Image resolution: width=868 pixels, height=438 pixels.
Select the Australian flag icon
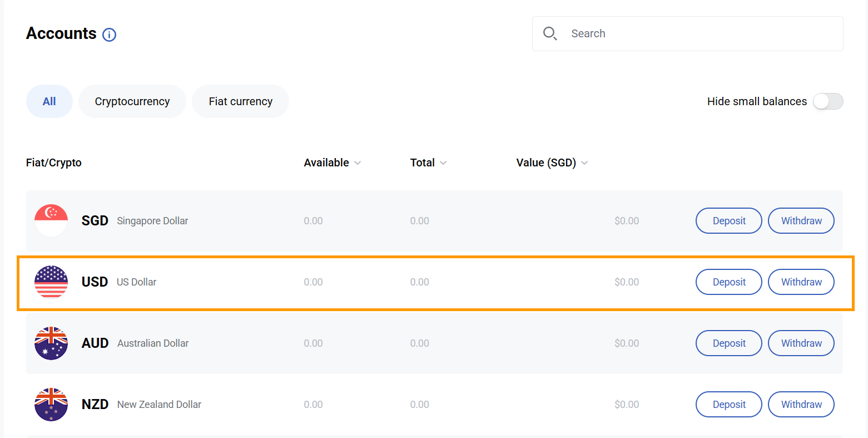51,343
